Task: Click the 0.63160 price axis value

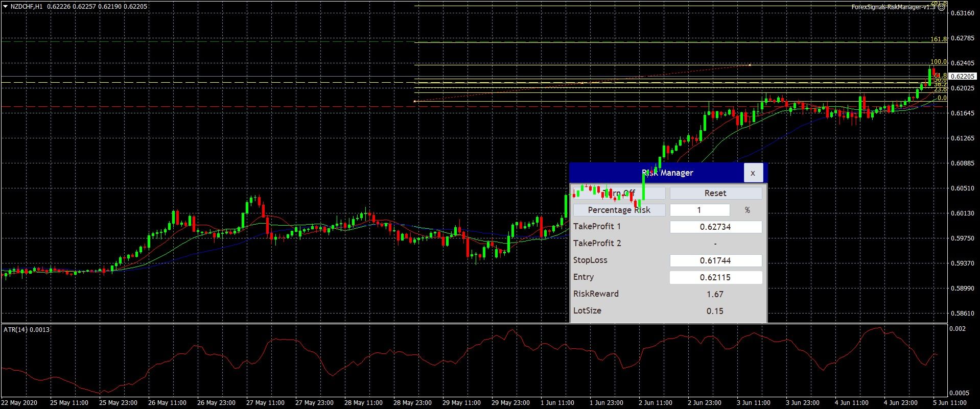Action: [x=963, y=13]
